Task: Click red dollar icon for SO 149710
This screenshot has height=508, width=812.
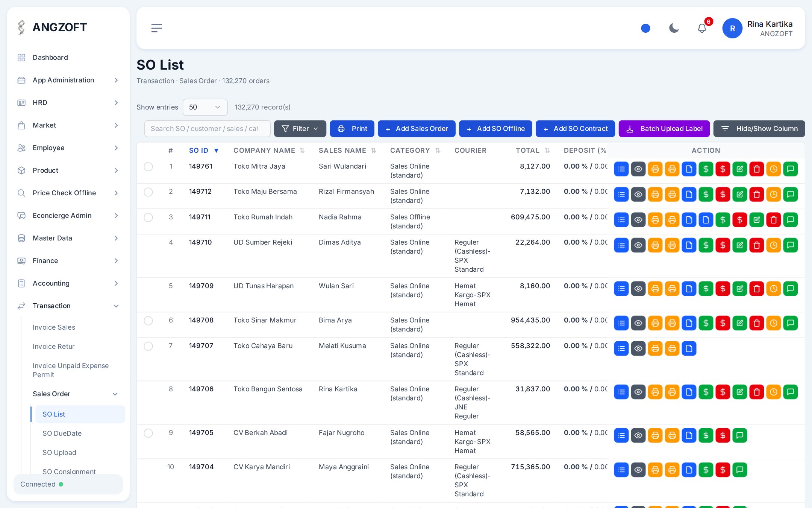Action: (x=723, y=245)
